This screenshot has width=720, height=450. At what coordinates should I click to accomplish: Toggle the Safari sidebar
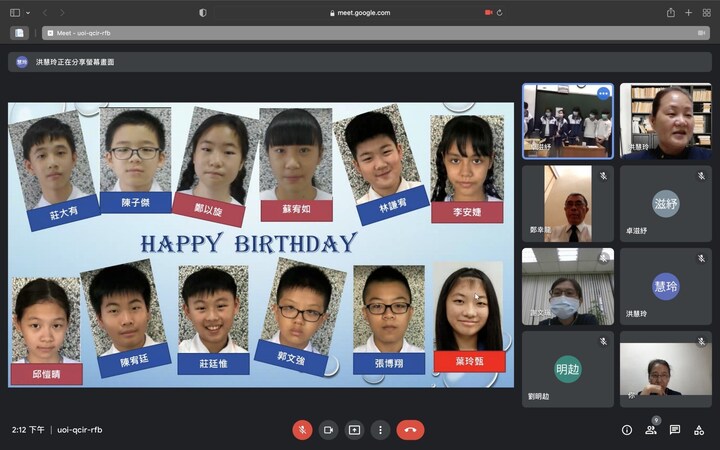coord(13,13)
